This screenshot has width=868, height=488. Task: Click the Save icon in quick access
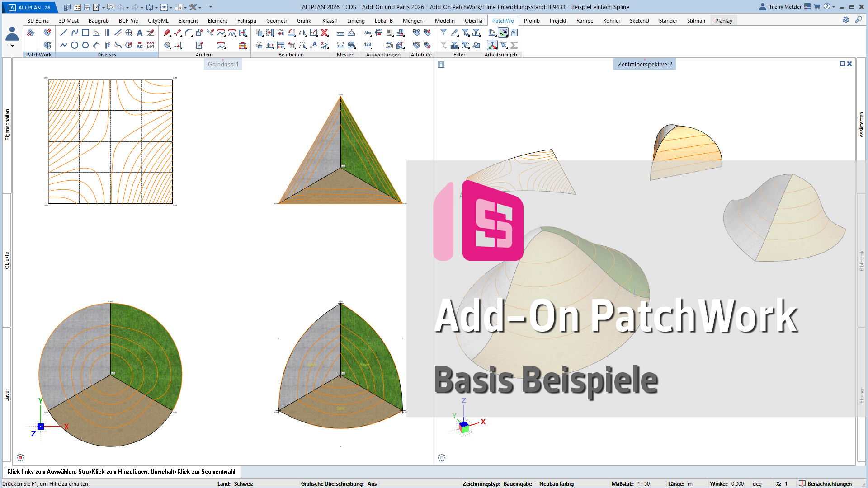point(87,7)
